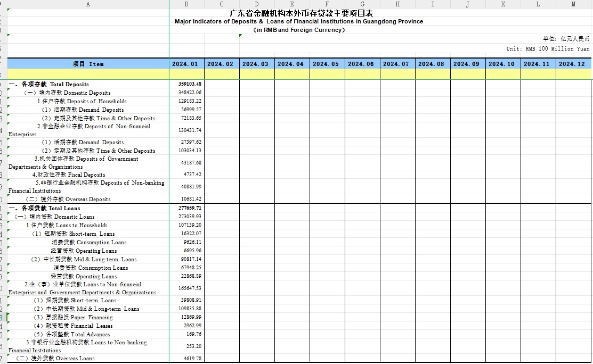Viewport: 593px width, 364px height.
Task: Select column A header
Action: [x=88, y=4]
